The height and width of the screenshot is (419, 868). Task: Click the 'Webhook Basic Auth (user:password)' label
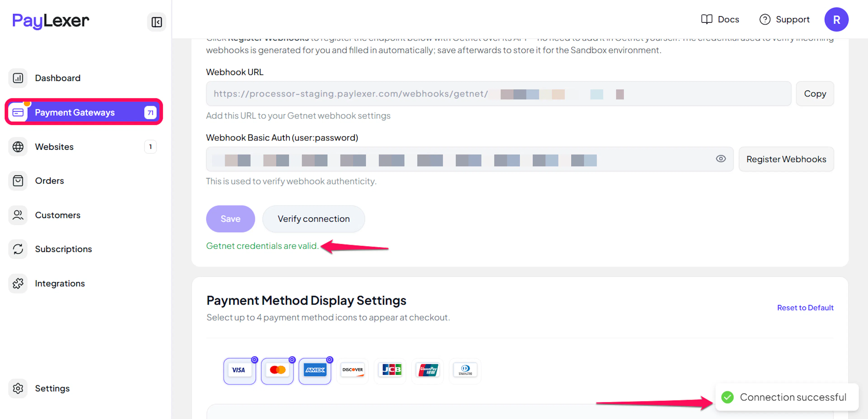282,137
